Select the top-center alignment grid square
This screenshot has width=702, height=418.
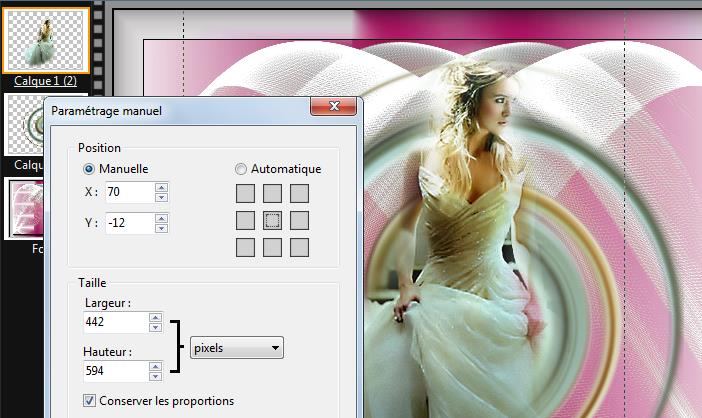(272, 193)
